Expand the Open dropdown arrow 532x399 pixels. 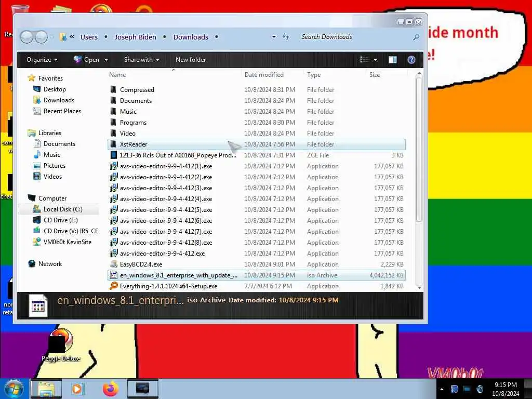[106, 60]
